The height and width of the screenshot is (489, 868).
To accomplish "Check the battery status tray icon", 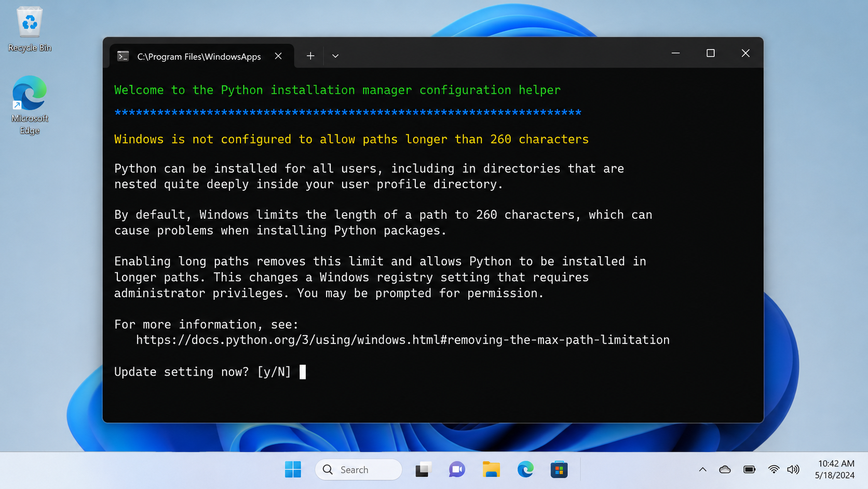I will 749,469.
